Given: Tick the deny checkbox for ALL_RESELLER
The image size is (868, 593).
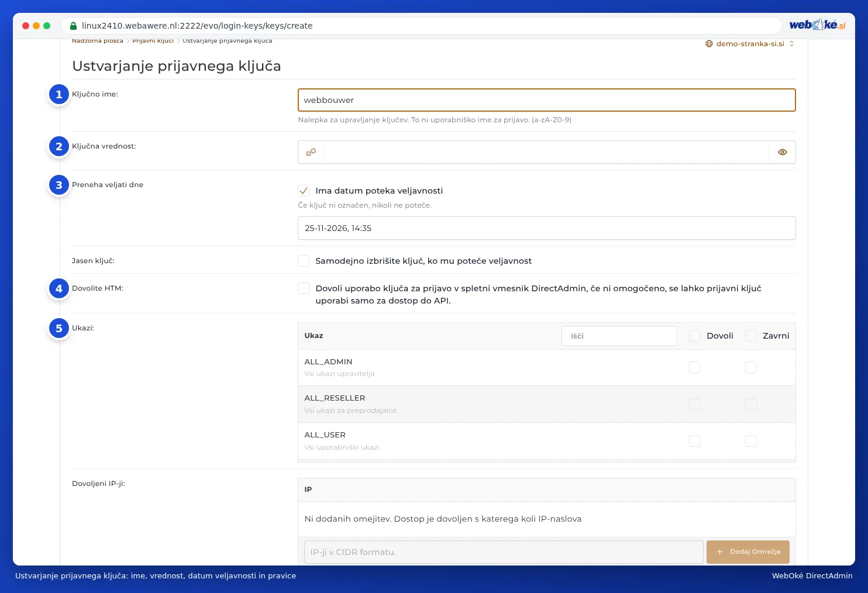Looking at the screenshot, I should click(x=751, y=404).
